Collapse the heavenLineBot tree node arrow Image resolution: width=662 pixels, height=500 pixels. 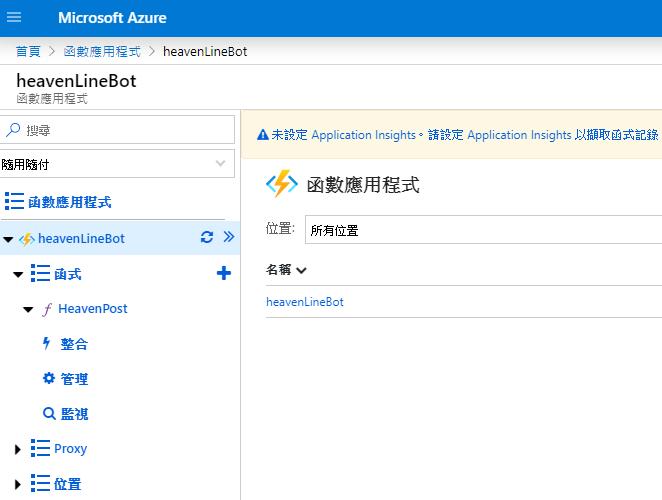tap(8, 239)
